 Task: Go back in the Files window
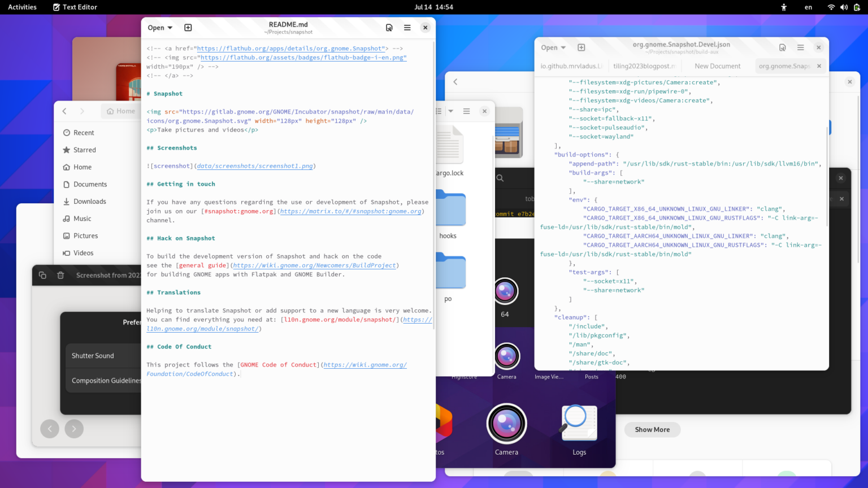tap(64, 111)
